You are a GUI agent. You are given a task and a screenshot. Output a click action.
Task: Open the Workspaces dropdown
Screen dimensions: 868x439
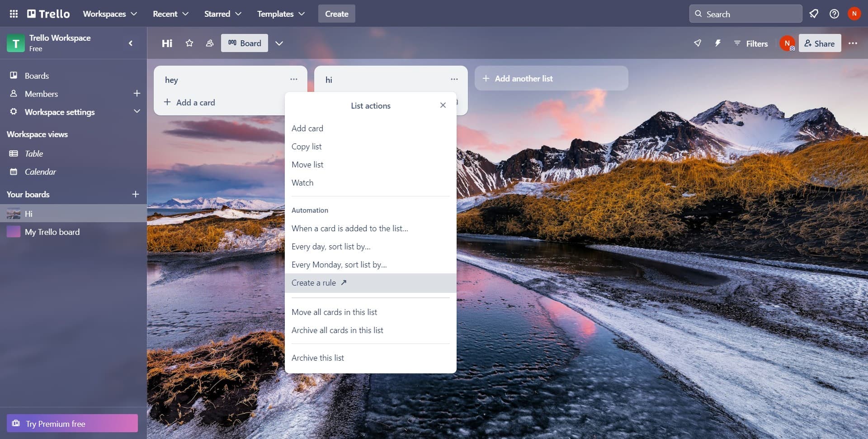[110, 14]
